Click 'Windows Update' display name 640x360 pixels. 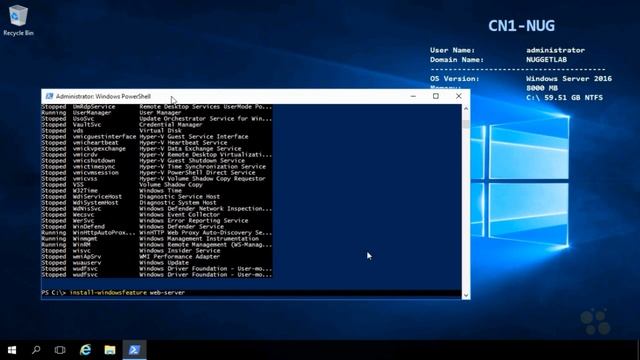[x=164, y=262]
